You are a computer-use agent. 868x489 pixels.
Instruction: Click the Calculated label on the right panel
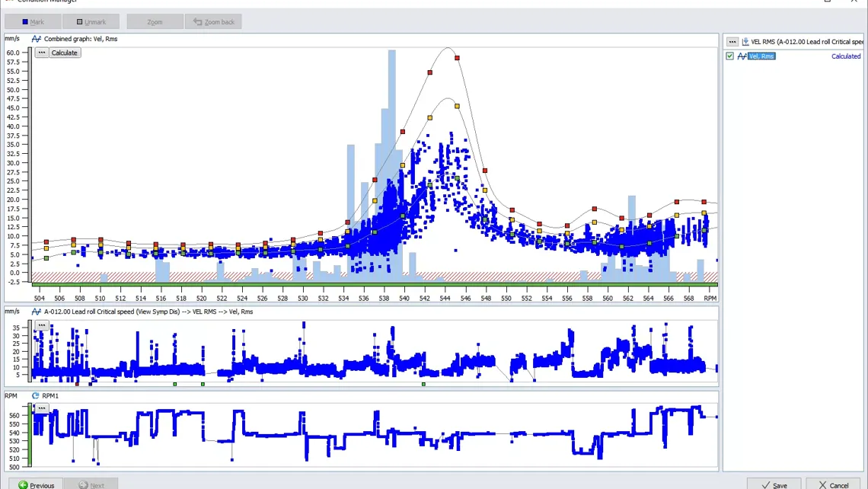click(x=845, y=56)
